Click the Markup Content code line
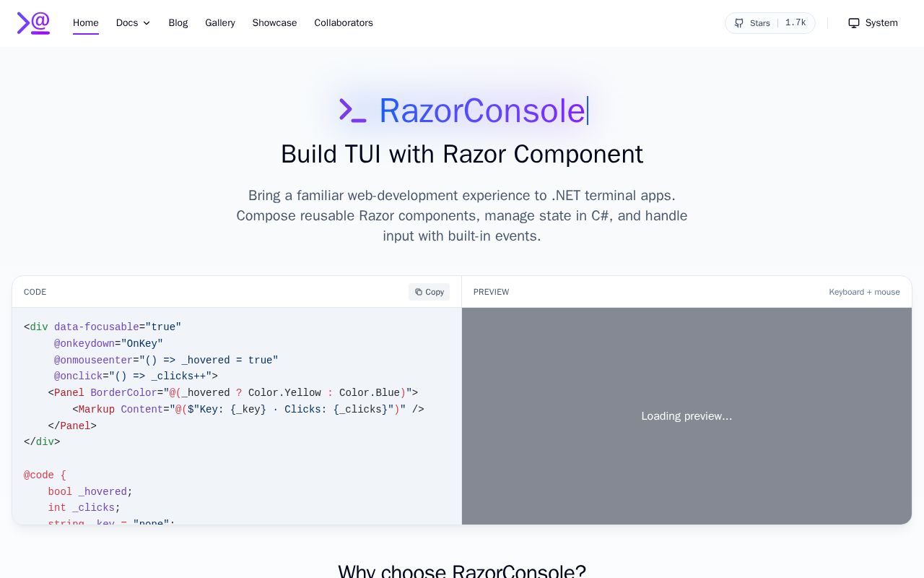Viewport: 924px width, 578px height. click(x=248, y=410)
